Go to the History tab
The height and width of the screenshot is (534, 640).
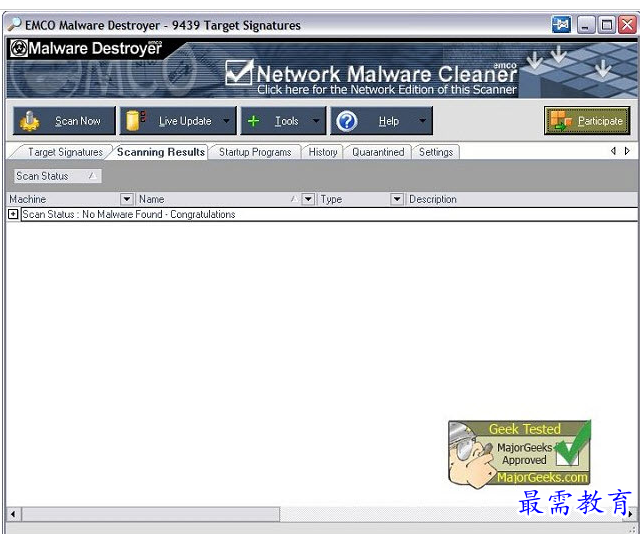pyautogui.click(x=322, y=152)
